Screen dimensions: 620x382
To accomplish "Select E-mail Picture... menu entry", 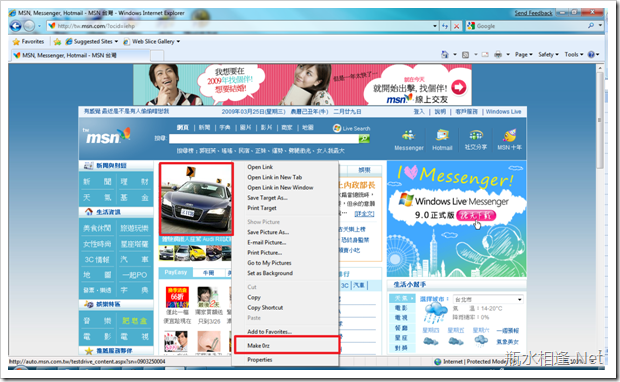I will [x=267, y=242].
